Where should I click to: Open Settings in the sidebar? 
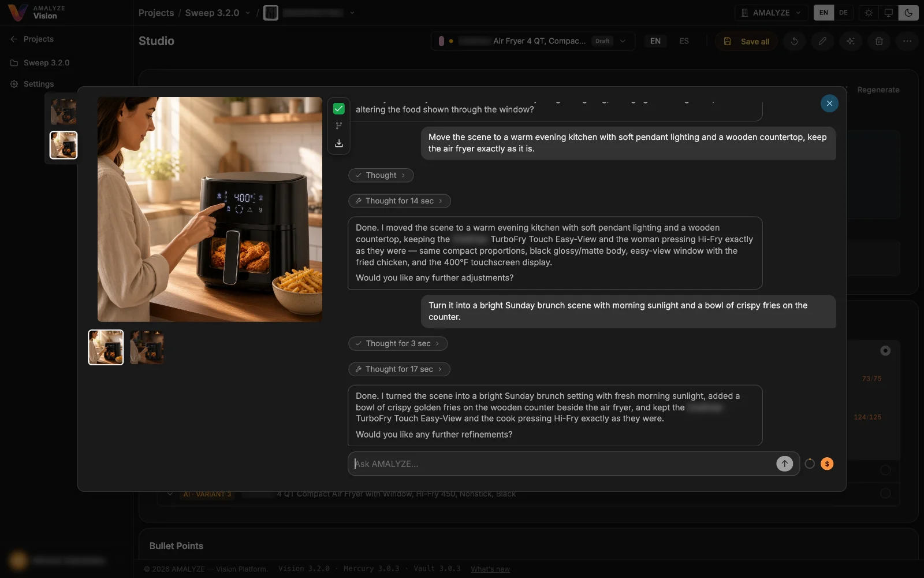(x=32, y=84)
